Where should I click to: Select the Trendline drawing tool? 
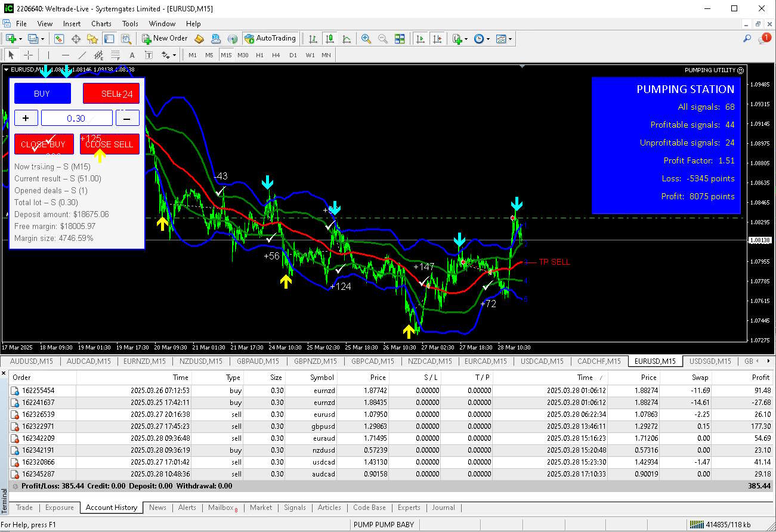[82, 55]
